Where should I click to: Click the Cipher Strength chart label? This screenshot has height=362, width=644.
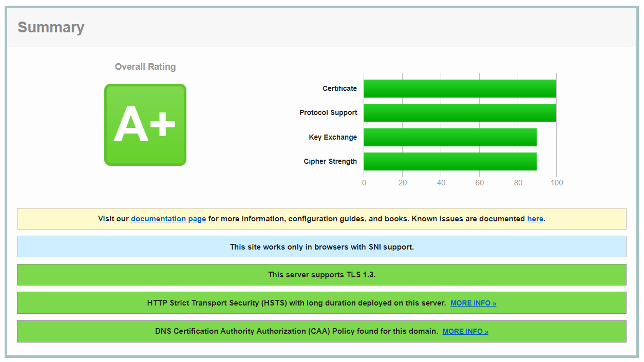point(330,161)
